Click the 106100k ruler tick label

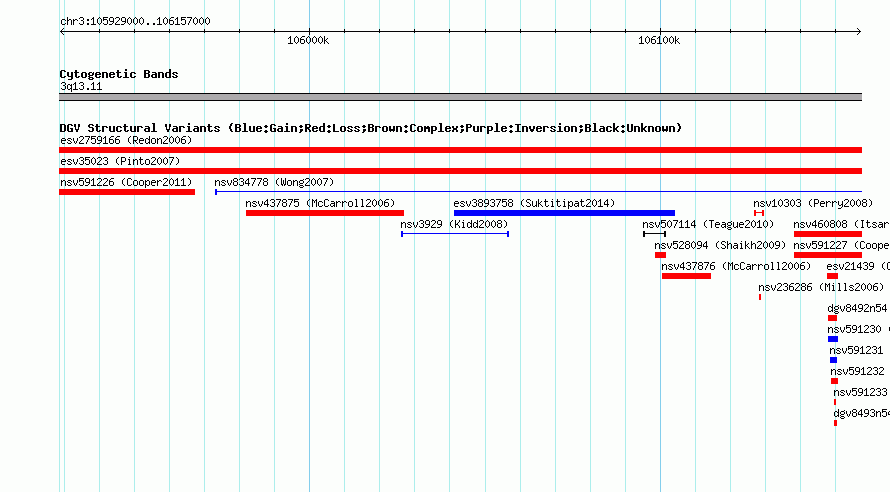click(x=659, y=40)
